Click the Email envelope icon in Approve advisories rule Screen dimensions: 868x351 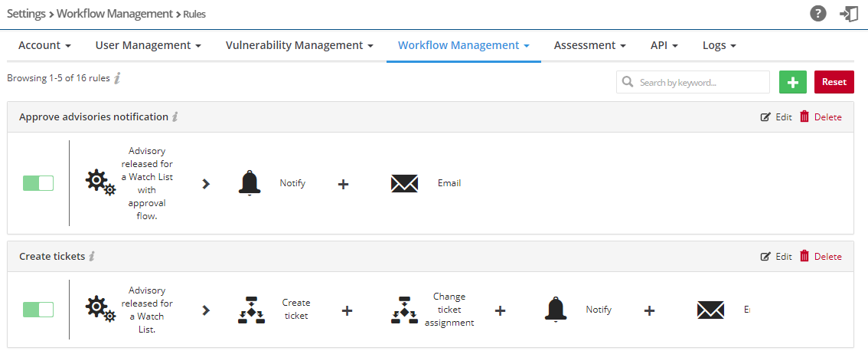[404, 183]
